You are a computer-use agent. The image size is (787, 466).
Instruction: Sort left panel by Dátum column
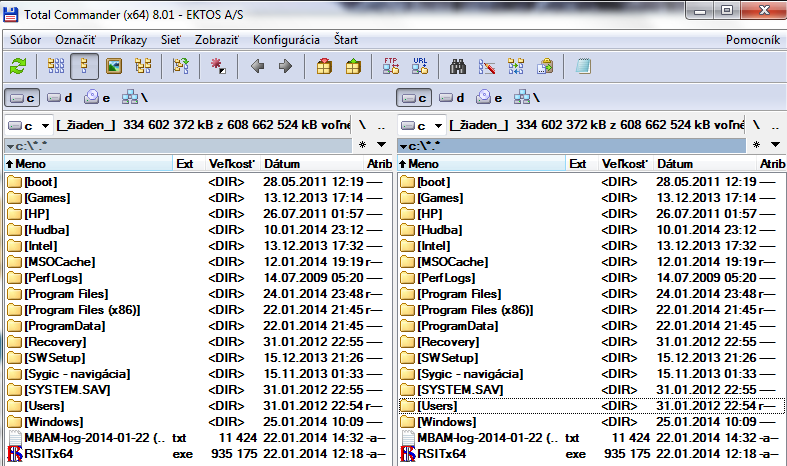312,164
